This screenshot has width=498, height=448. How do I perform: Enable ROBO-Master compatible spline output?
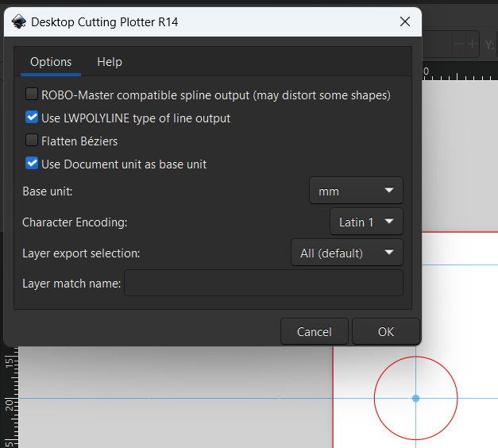coord(32,94)
